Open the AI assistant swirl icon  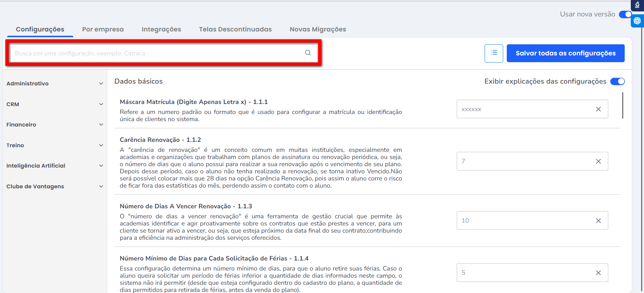[637, 21]
